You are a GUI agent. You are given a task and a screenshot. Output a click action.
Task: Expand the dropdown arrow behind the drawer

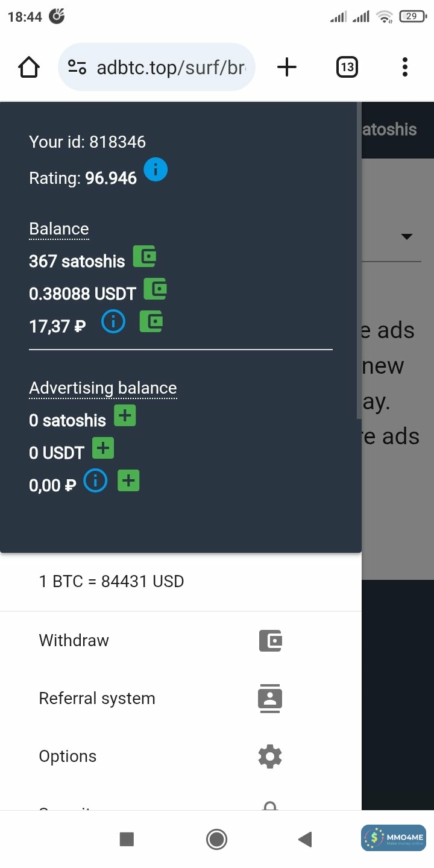pos(407,236)
